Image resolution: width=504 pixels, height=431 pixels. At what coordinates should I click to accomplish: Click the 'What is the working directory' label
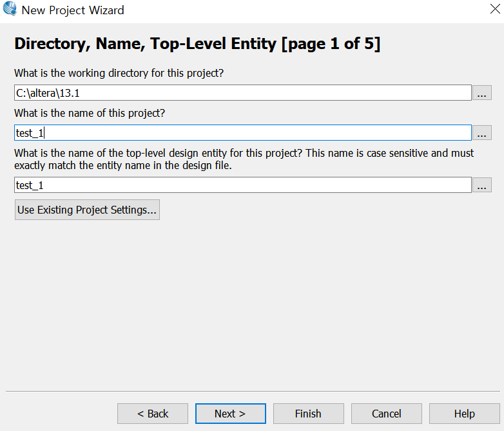tap(119, 74)
